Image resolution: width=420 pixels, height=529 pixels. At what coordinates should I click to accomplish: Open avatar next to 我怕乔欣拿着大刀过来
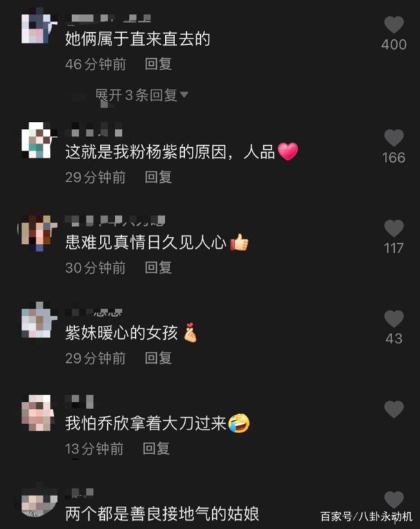(36, 412)
